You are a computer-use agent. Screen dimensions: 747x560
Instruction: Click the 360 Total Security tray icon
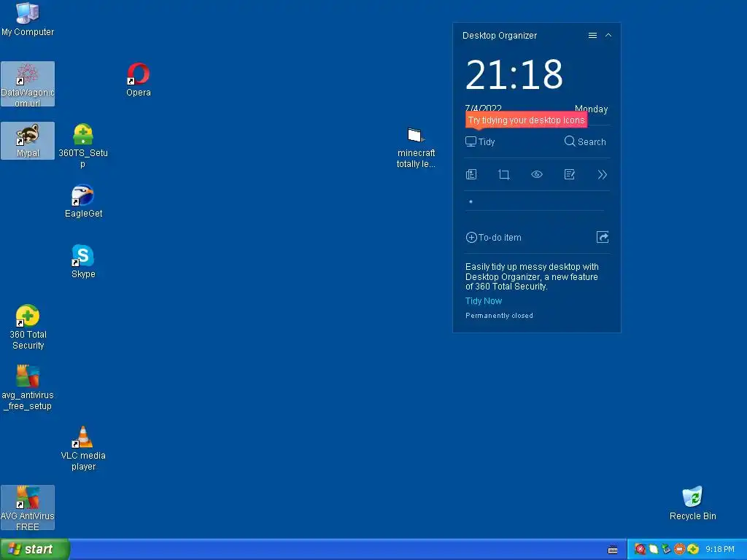693,549
